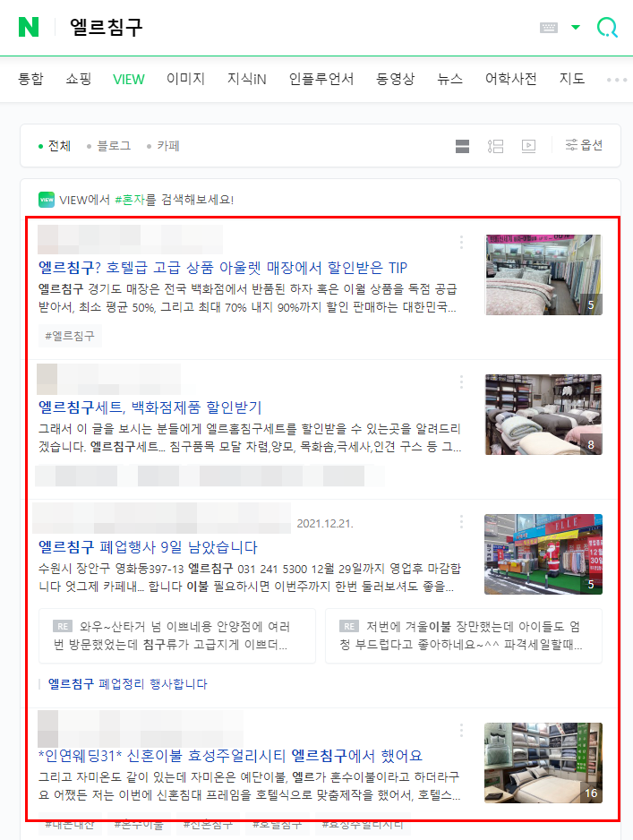Switch to the video-only view icon
The image size is (633, 840).
coord(528,146)
